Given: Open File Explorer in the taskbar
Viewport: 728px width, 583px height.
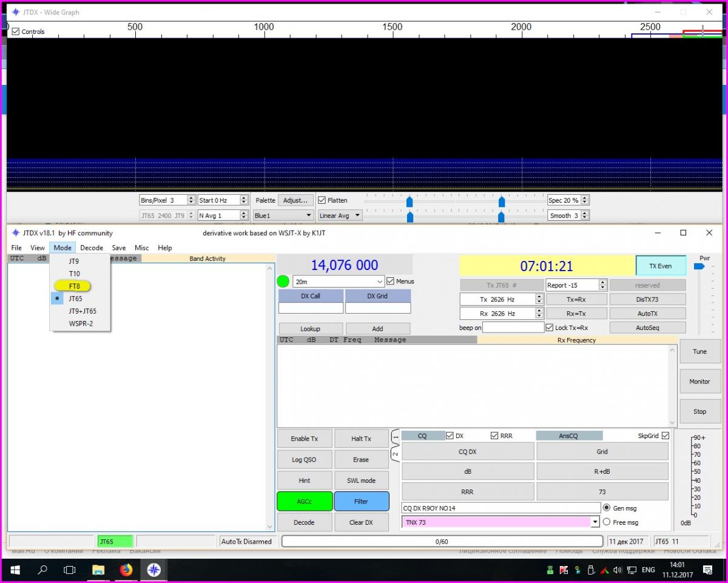Looking at the screenshot, I should click(98, 570).
